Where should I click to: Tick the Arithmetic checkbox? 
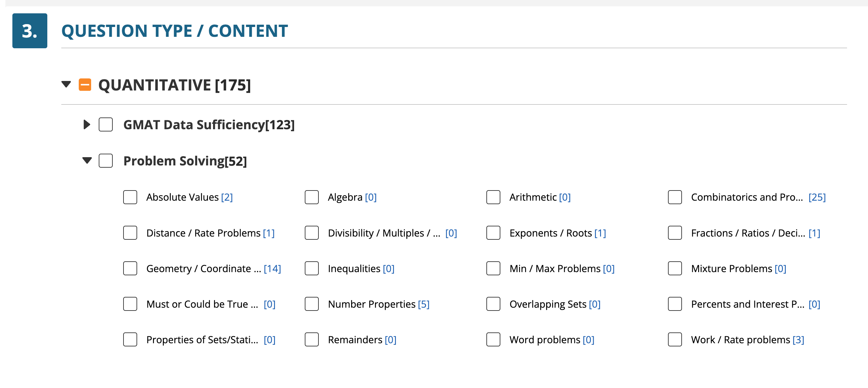[x=493, y=197]
